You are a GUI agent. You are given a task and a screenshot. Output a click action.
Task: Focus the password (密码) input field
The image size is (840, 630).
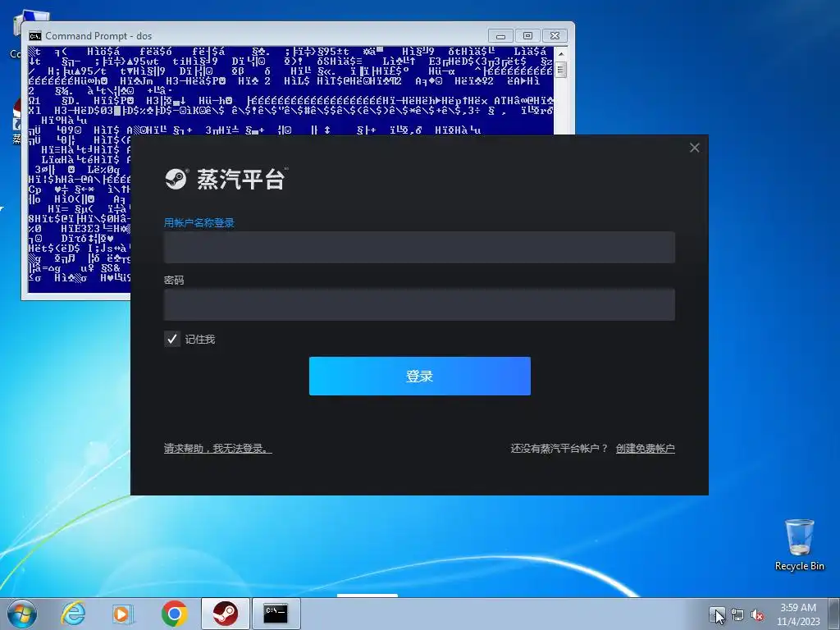coord(419,305)
